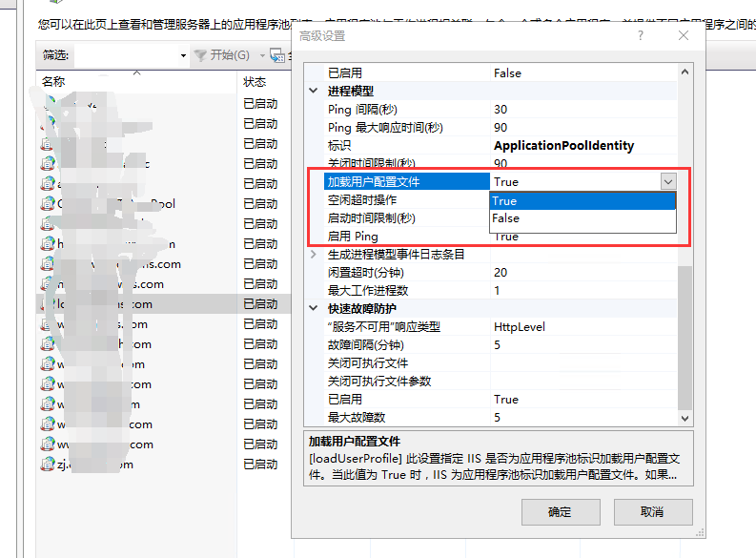Open the 筛选 filter combo box arrow
The image size is (756, 558).
[x=183, y=56]
